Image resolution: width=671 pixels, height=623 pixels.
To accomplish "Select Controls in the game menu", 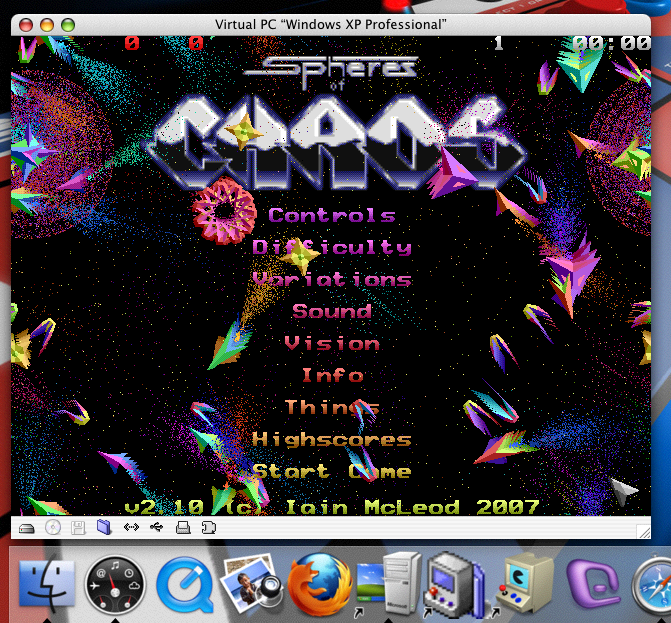I will 332,215.
